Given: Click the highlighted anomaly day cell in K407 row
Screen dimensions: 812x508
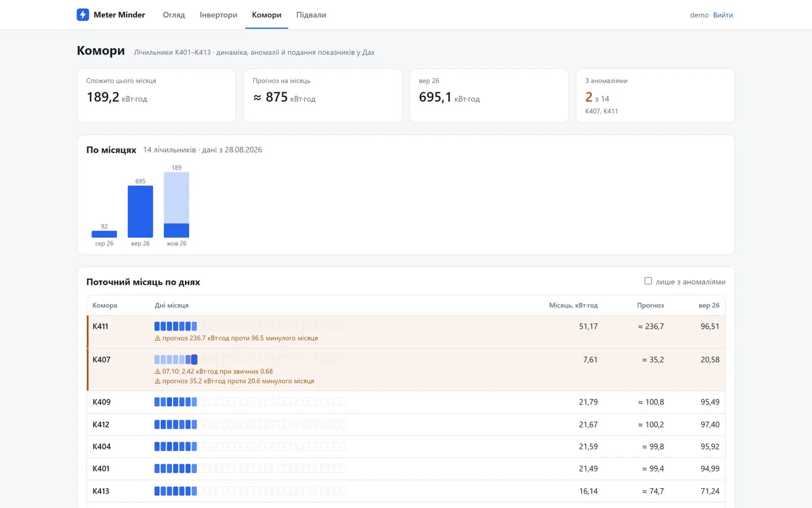Looking at the screenshot, I should 194,360.
